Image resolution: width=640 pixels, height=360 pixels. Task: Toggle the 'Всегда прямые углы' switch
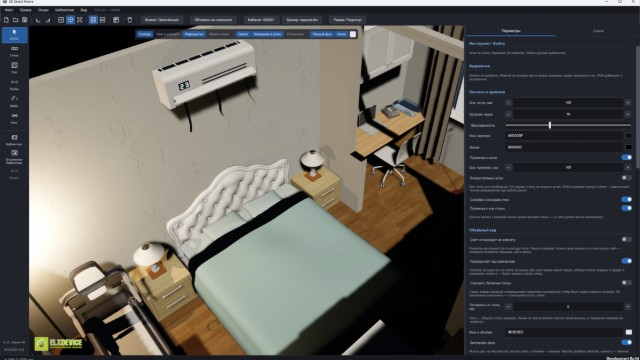[x=626, y=178]
